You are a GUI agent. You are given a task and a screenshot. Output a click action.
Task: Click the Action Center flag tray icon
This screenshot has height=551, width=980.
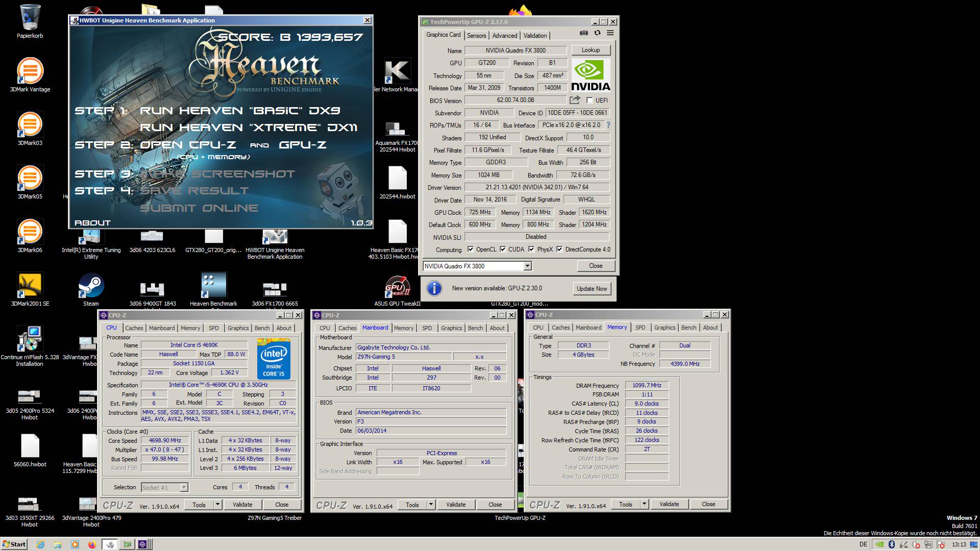coord(940,544)
